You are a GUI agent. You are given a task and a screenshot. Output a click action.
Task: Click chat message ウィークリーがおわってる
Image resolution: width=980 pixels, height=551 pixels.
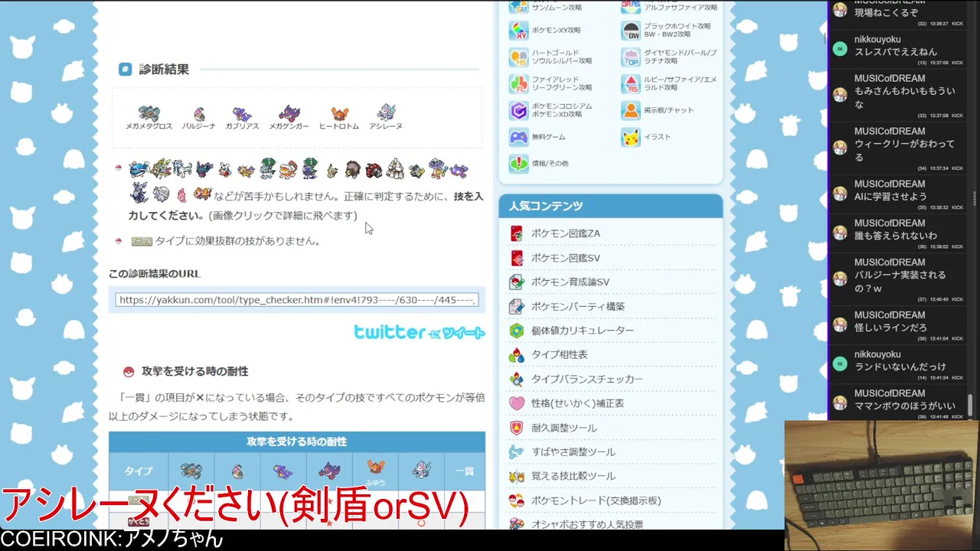click(905, 151)
